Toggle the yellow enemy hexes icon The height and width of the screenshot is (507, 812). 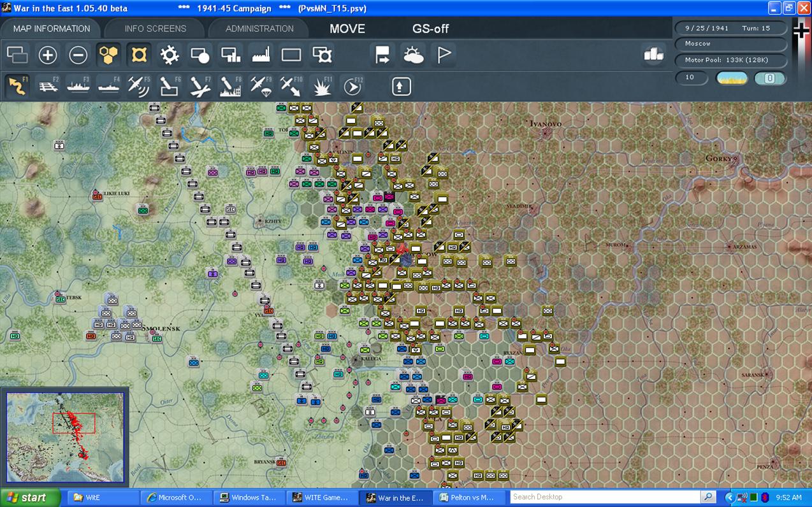(x=139, y=55)
